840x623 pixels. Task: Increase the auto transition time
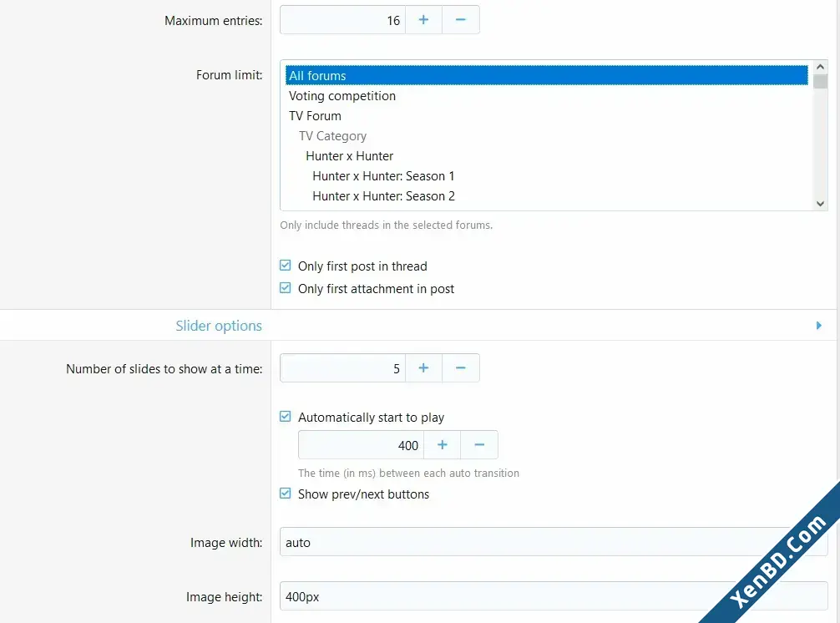(442, 444)
